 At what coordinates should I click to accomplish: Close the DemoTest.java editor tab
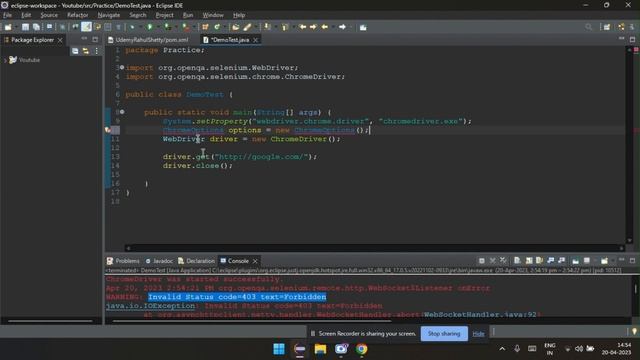coord(256,40)
